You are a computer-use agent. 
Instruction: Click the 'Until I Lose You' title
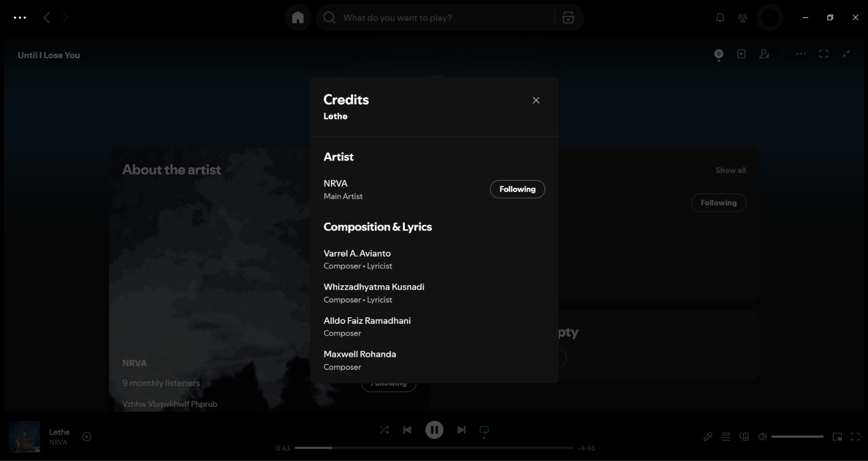[x=49, y=55]
